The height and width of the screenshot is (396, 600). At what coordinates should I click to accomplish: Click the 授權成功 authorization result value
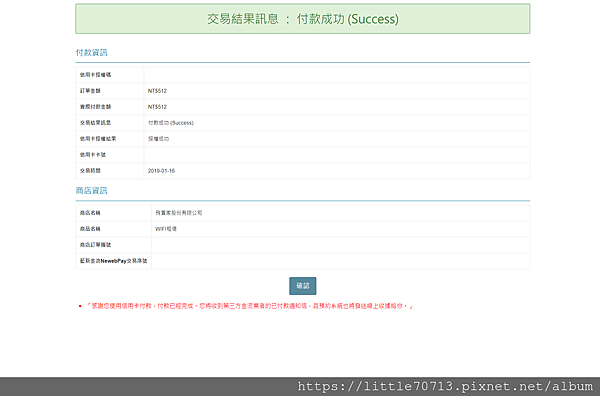[x=158, y=139]
